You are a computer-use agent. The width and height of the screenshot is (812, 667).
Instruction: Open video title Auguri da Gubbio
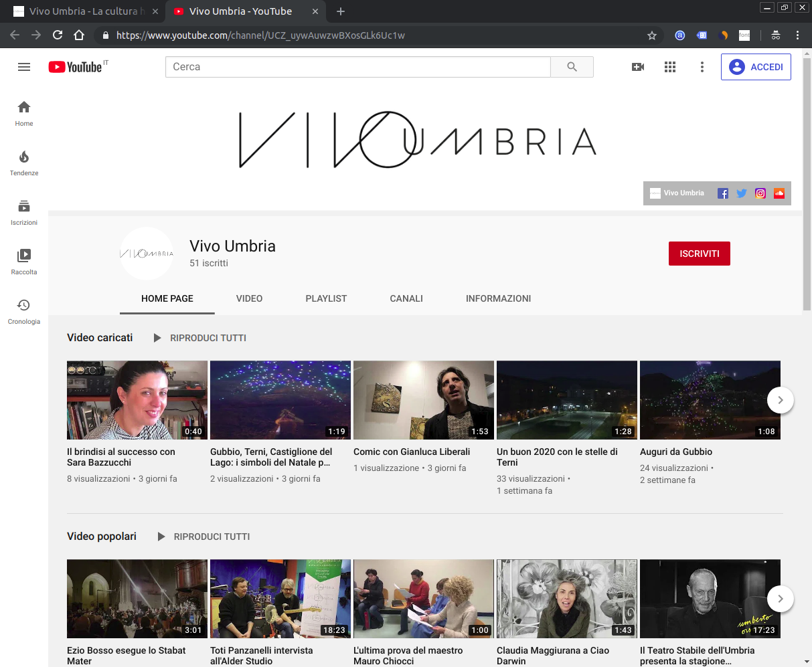click(x=676, y=452)
